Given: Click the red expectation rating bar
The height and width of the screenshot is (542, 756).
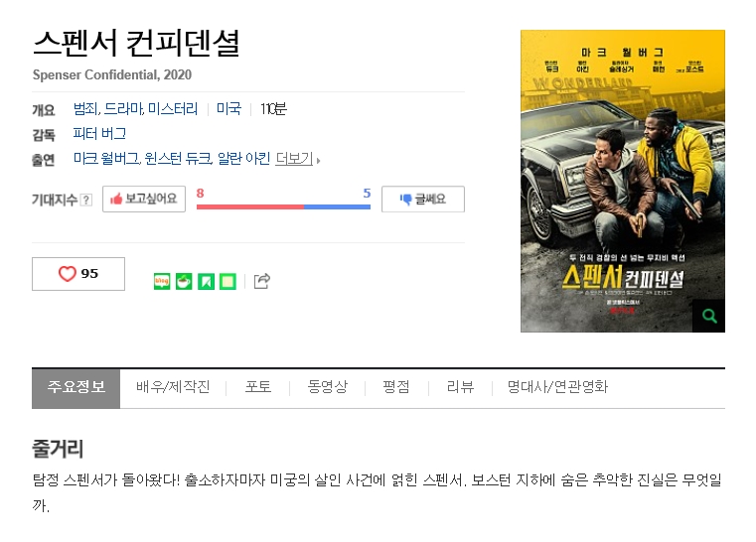Looking at the screenshot, I should pyautogui.click(x=250, y=206).
